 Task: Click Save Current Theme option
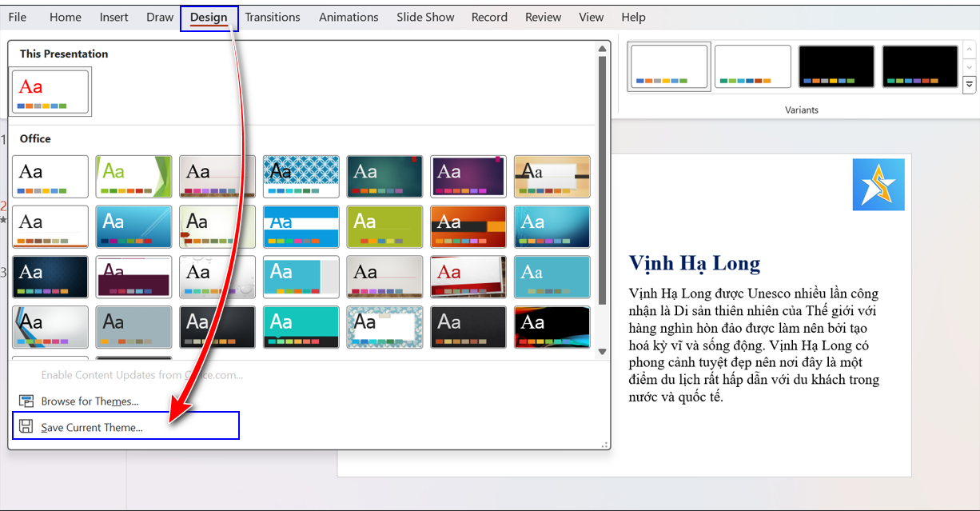click(92, 427)
